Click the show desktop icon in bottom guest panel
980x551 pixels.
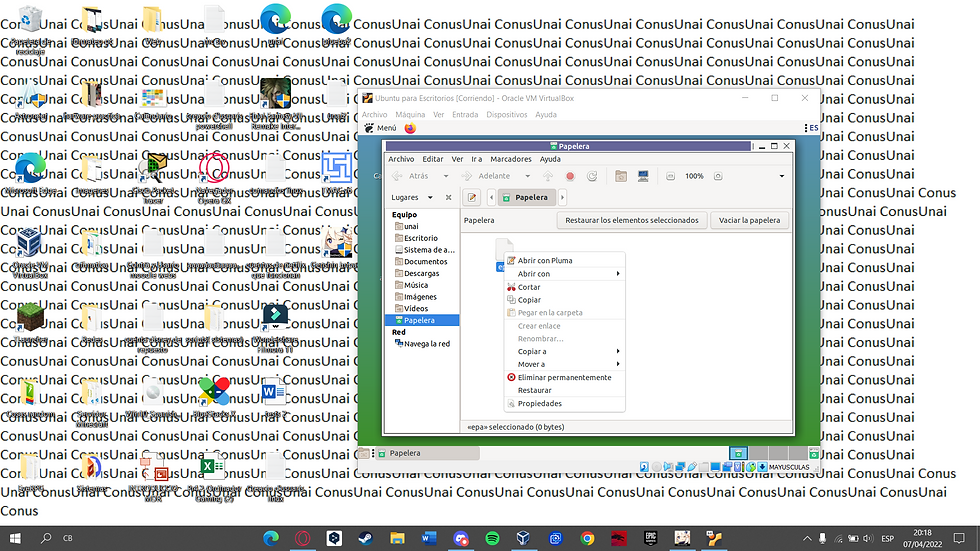pos(364,454)
